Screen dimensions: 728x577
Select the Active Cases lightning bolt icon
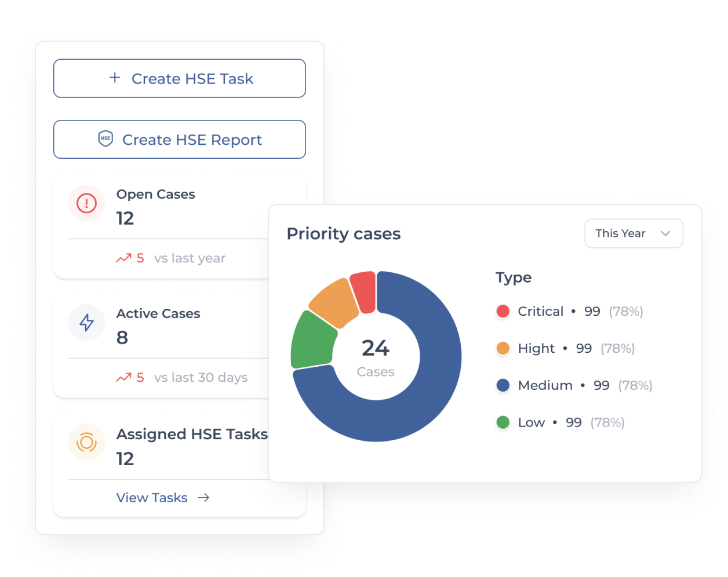coord(86,323)
